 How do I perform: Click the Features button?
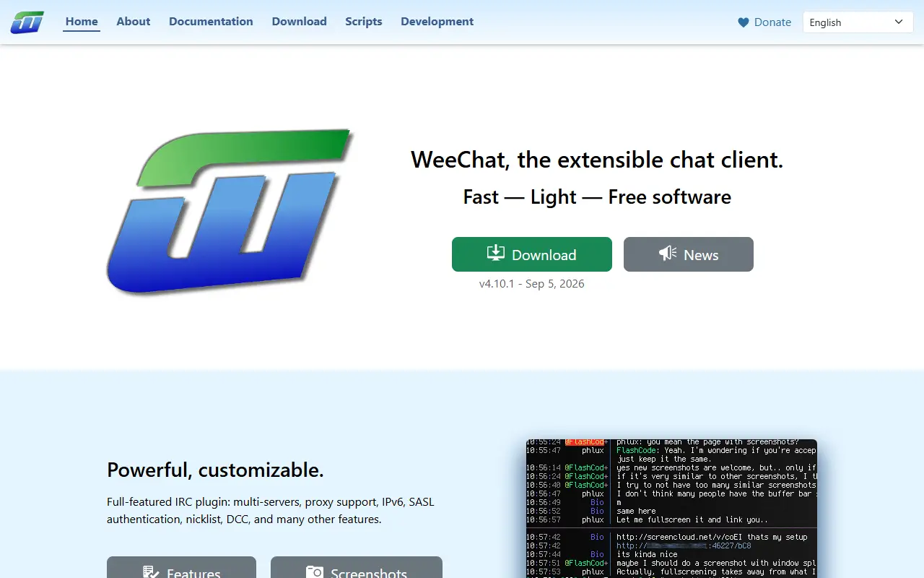181,567
